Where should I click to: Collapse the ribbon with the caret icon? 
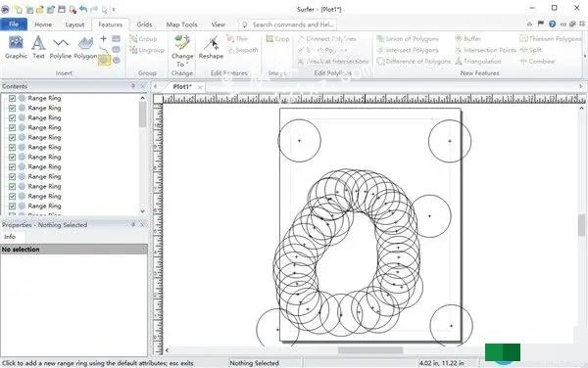click(x=529, y=23)
